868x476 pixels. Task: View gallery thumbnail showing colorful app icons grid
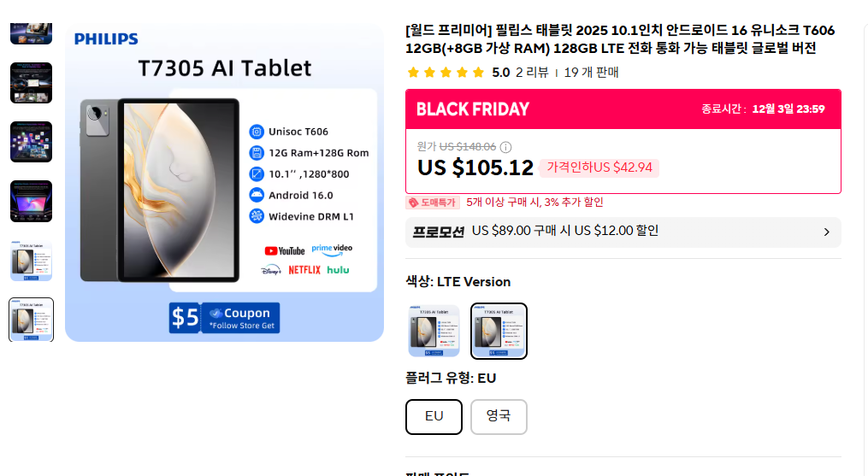31,142
